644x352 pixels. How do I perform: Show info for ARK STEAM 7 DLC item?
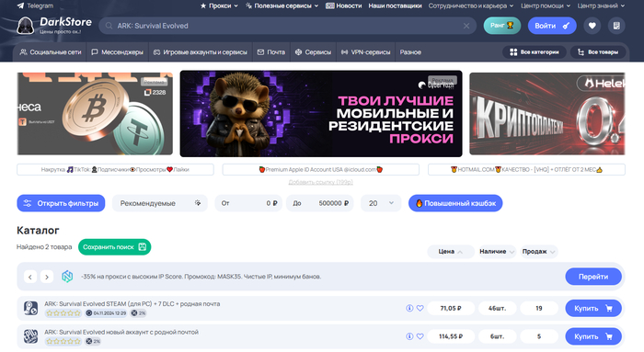409,308
